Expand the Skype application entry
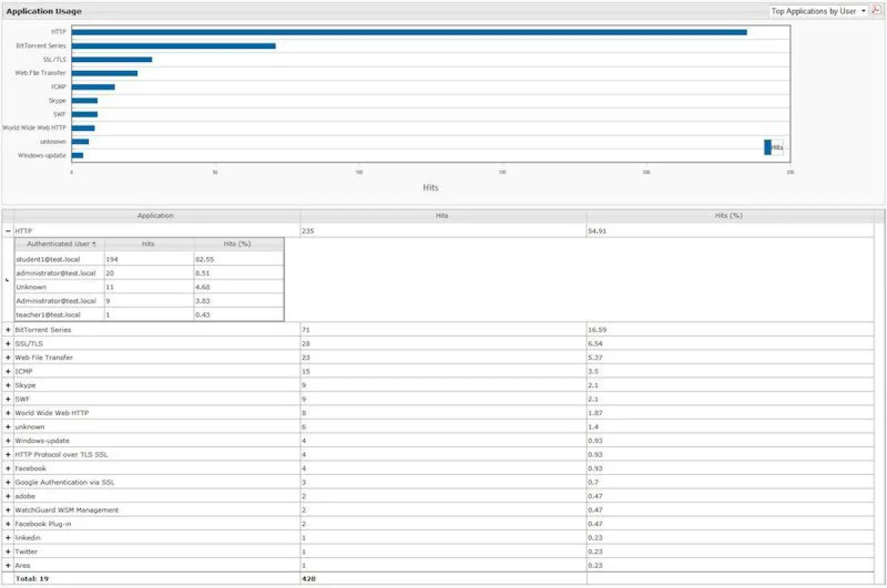Image resolution: width=887 pixels, height=588 pixels. pyautogui.click(x=7, y=385)
